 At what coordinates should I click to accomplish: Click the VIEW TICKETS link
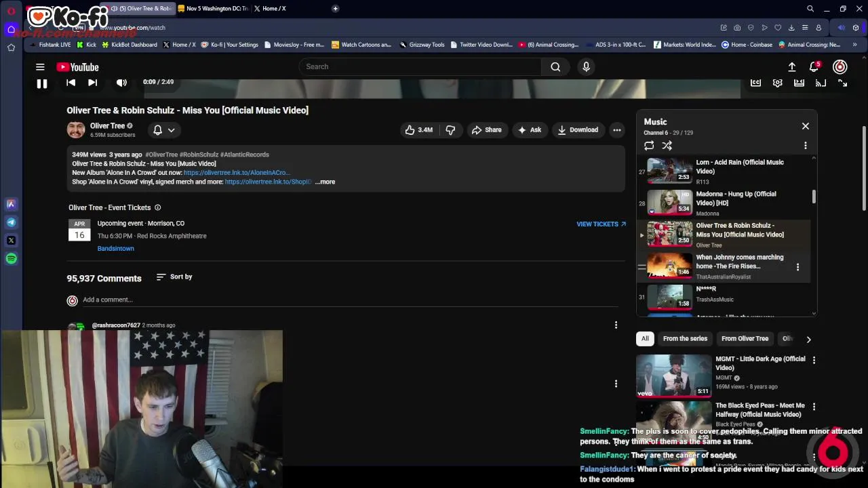(601, 224)
